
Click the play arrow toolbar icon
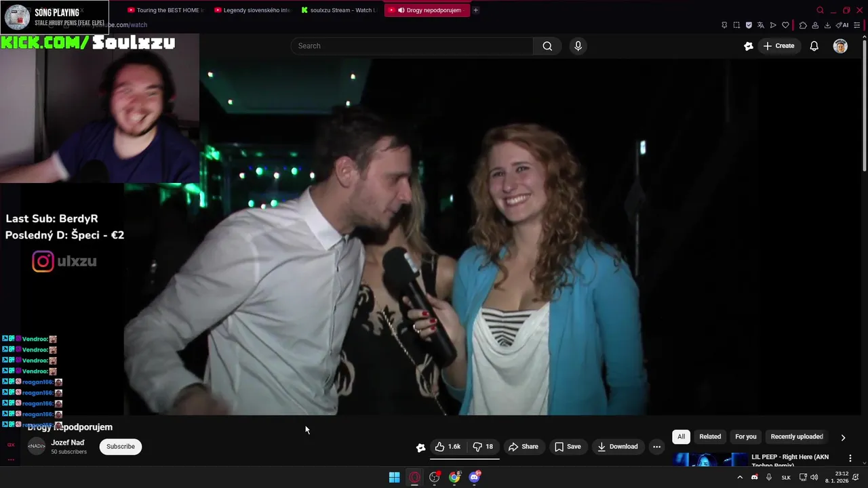773,25
